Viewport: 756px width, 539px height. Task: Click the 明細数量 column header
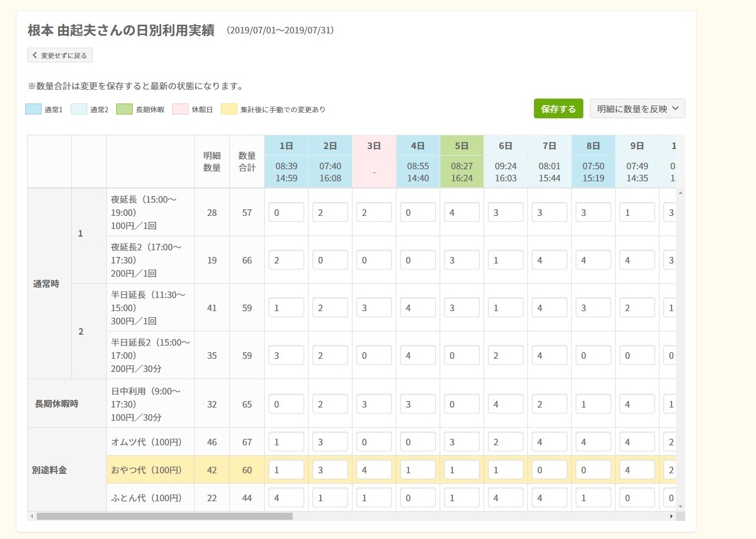(x=212, y=162)
